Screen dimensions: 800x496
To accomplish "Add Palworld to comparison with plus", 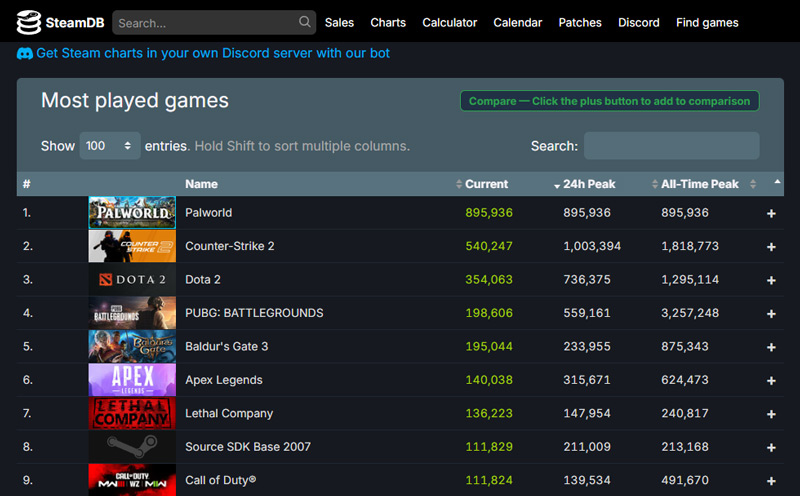I will pyautogui.click(x=771, y=213).
